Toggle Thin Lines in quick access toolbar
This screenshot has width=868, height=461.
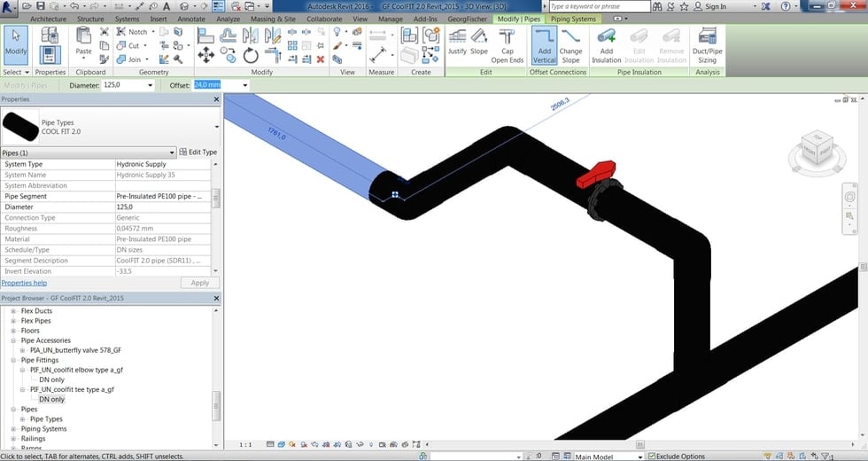click(x=218, y=6)
